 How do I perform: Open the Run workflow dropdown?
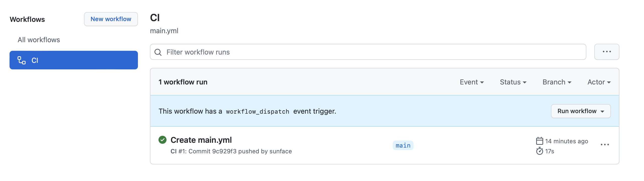pyautogui.click(x=581, y=111)
